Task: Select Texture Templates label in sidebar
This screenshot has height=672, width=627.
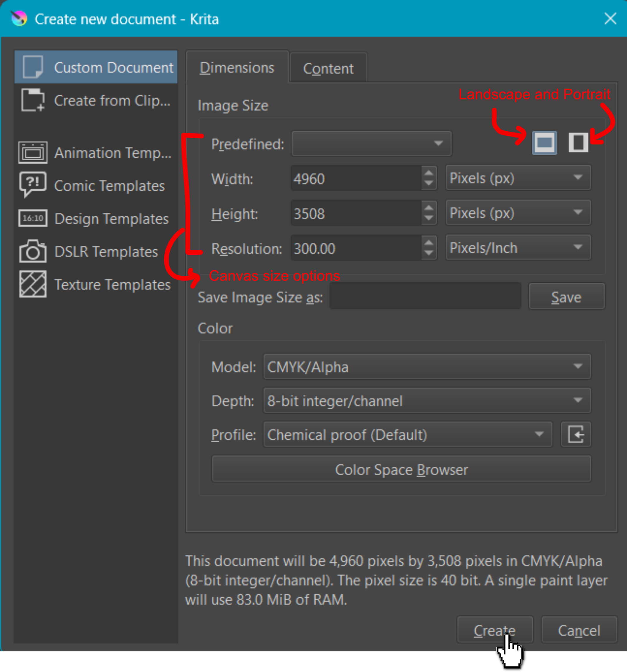Action: coord(112,285)
